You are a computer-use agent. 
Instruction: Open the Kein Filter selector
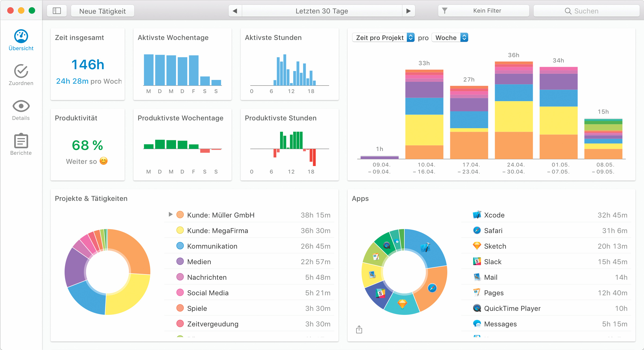pos(483,11)
